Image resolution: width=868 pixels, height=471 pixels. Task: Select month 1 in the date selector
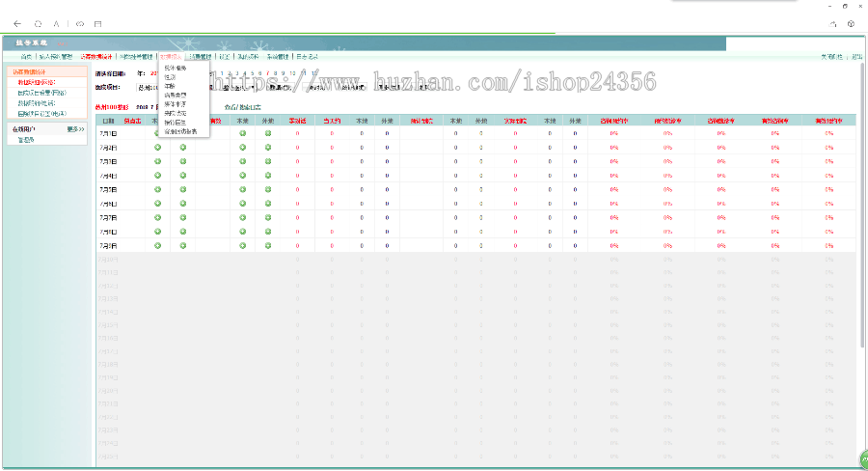(x=222, y=73)
